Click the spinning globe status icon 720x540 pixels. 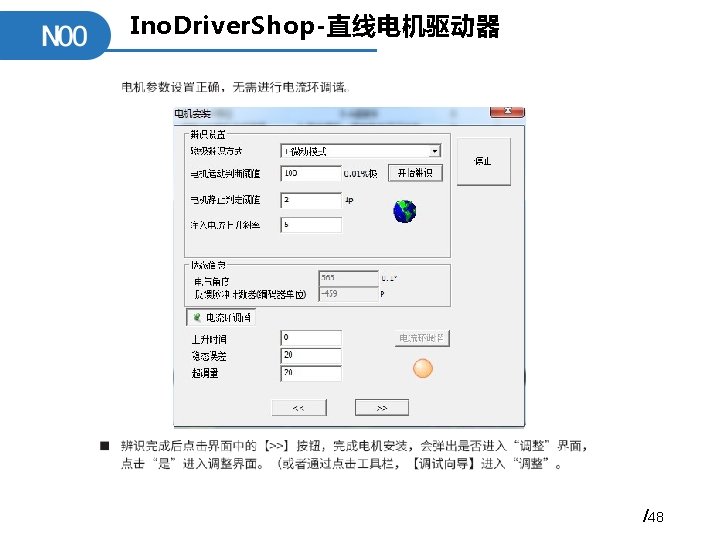coord(405,211)
